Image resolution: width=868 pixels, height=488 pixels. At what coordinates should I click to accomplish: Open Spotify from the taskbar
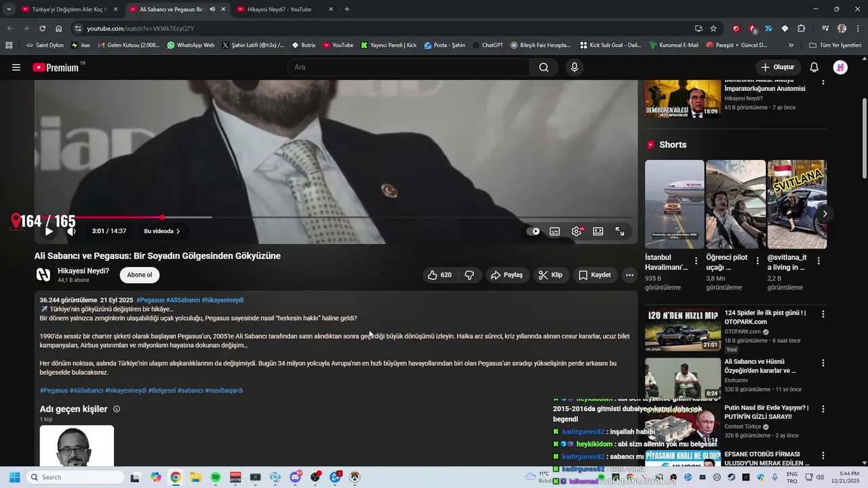point(216,477)
